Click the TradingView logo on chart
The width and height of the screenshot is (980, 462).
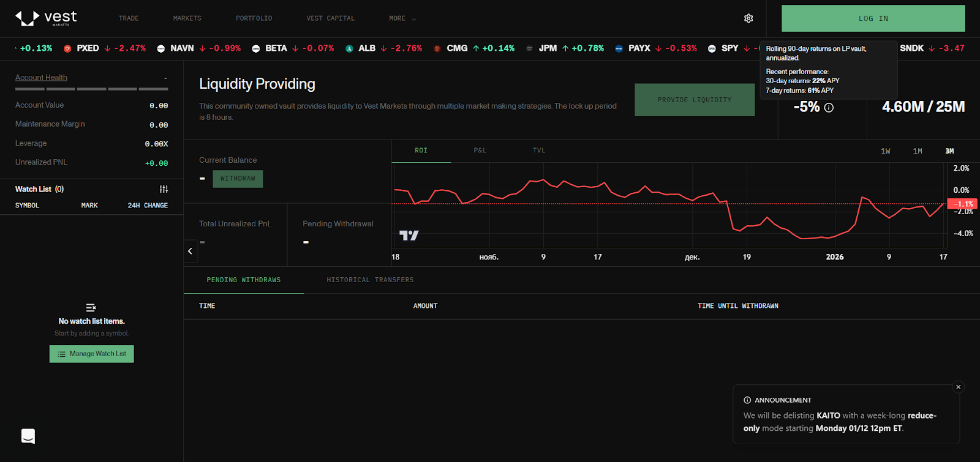pos(409,236)
